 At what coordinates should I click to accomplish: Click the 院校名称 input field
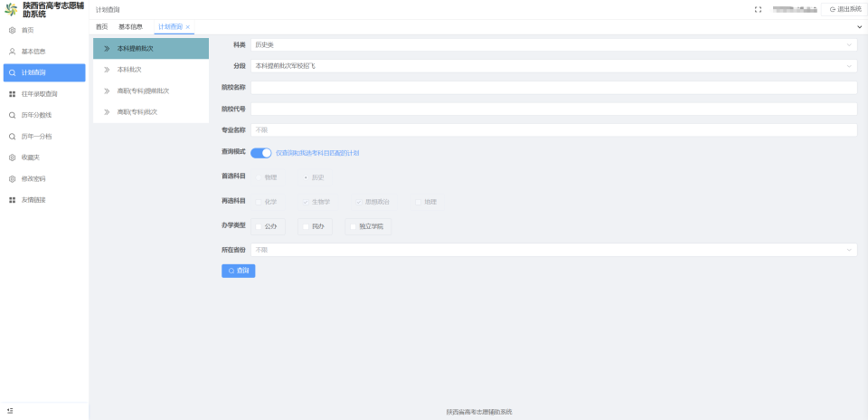(553, 88)
